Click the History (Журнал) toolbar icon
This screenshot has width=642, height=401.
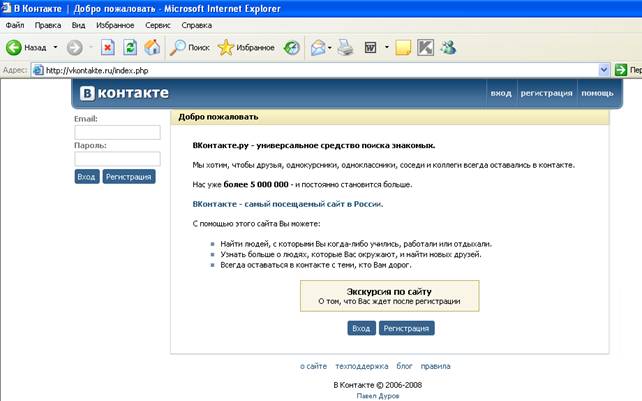pos(291,47)
